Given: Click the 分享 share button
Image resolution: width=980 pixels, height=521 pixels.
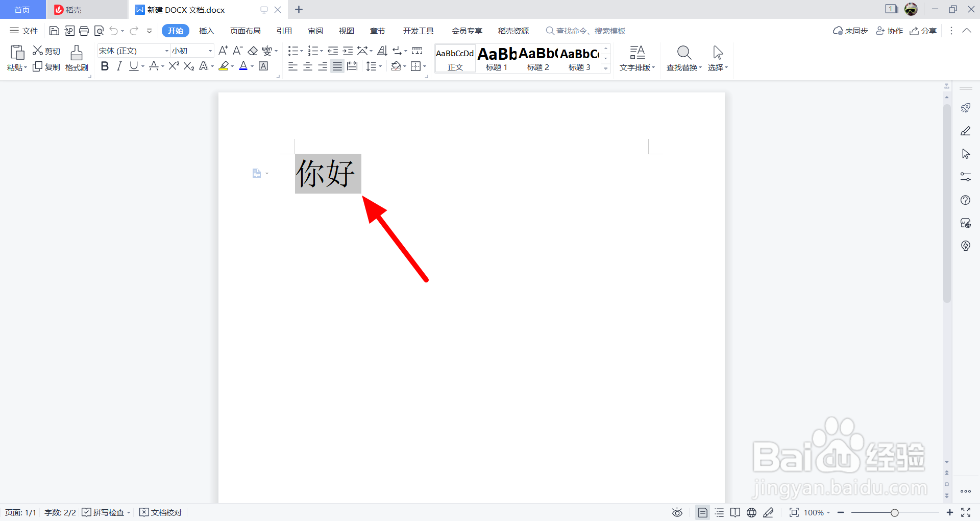Looking at the screenshot, I should (x=923, y=31).
